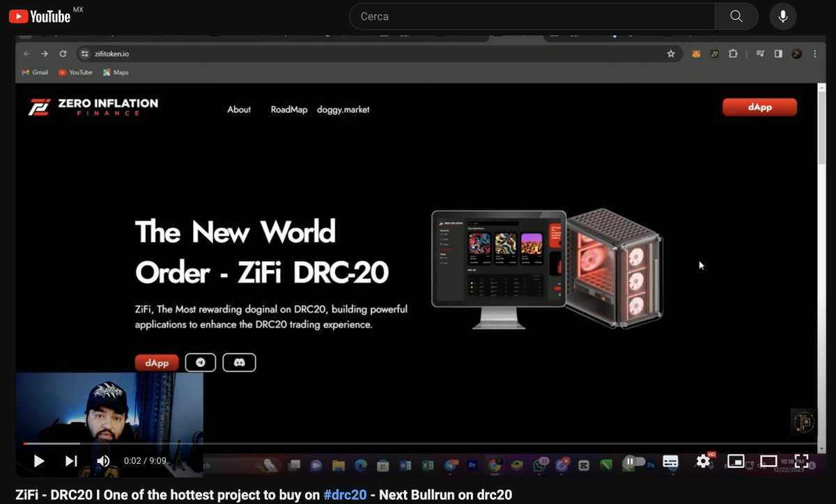Click the browser back arrow in the video
Image resolution: width=836 pixels, height=504 pixels.
[x=26, y=54]
